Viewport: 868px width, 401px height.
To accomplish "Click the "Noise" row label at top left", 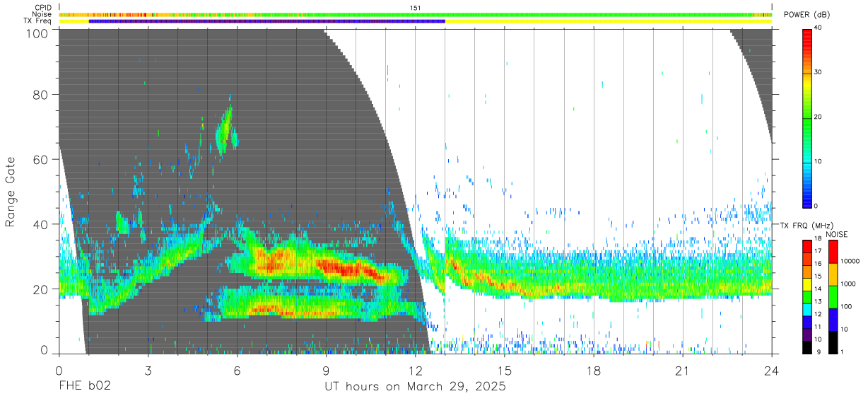I will tap(42, 14).
